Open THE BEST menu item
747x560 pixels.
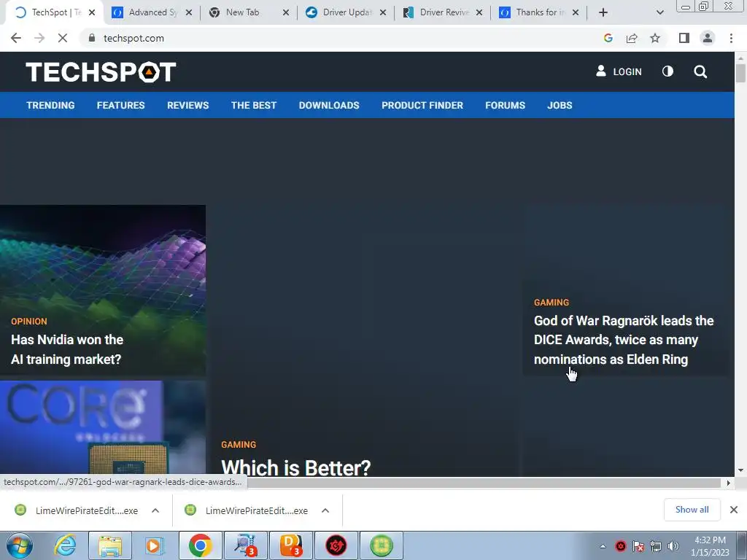tap(254, 105)
